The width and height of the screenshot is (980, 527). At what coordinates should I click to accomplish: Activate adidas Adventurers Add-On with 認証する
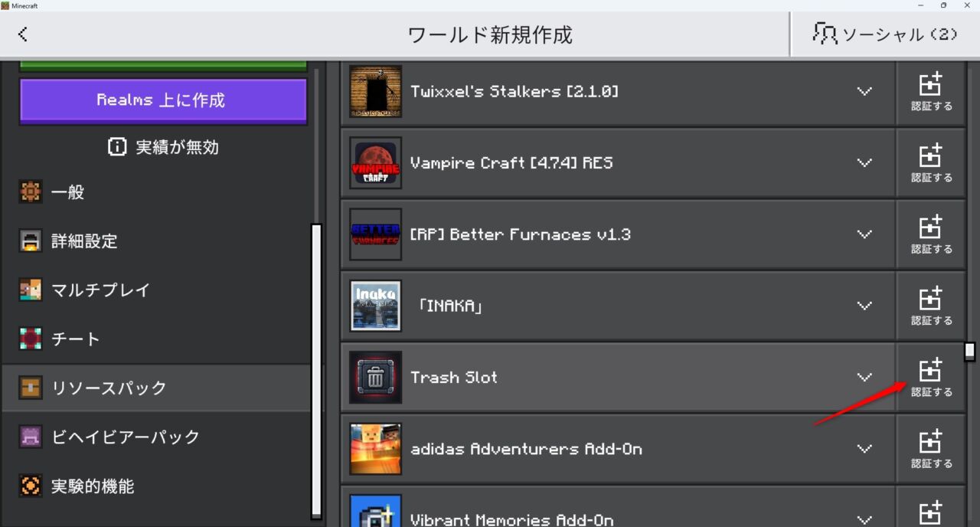coord(931,449)
